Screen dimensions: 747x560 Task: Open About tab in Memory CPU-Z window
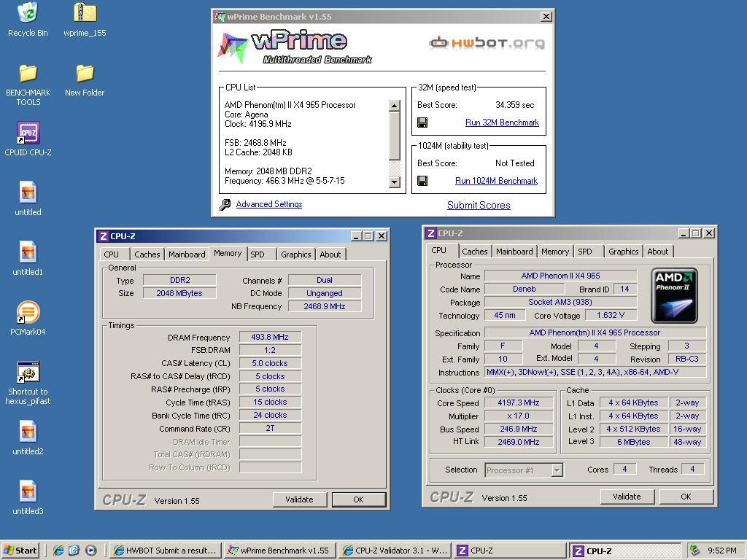click(x=330, y=254)
